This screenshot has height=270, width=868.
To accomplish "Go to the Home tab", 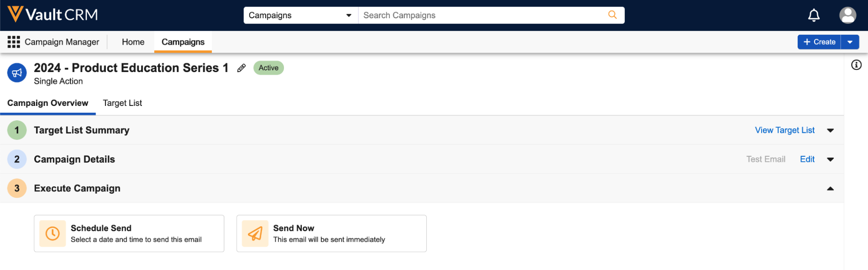I will tap(133, 42).
